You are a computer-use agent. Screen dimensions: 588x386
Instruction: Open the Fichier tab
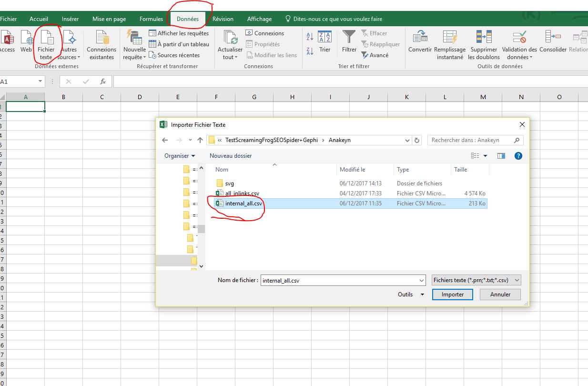click(8, 19)
